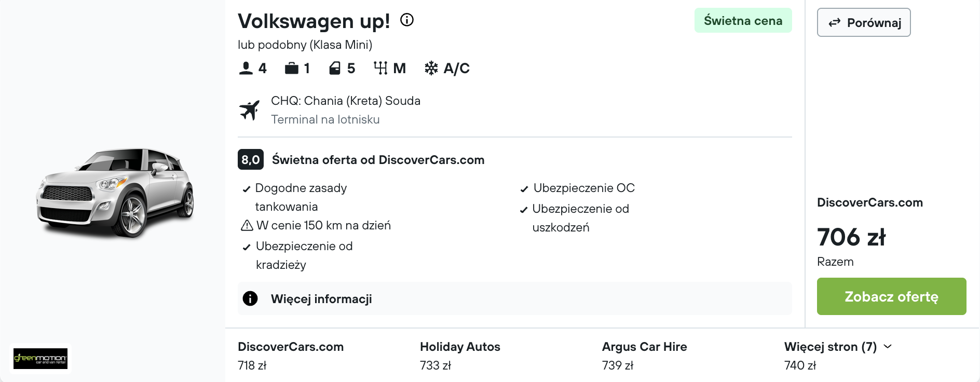Click the luggage bag icon
The height and width of the screenshot is (382, 980).
click(x=292, y=68)
